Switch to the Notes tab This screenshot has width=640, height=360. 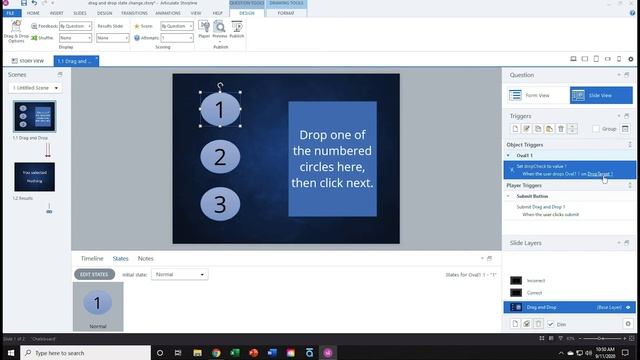click(x=145, y=258)
